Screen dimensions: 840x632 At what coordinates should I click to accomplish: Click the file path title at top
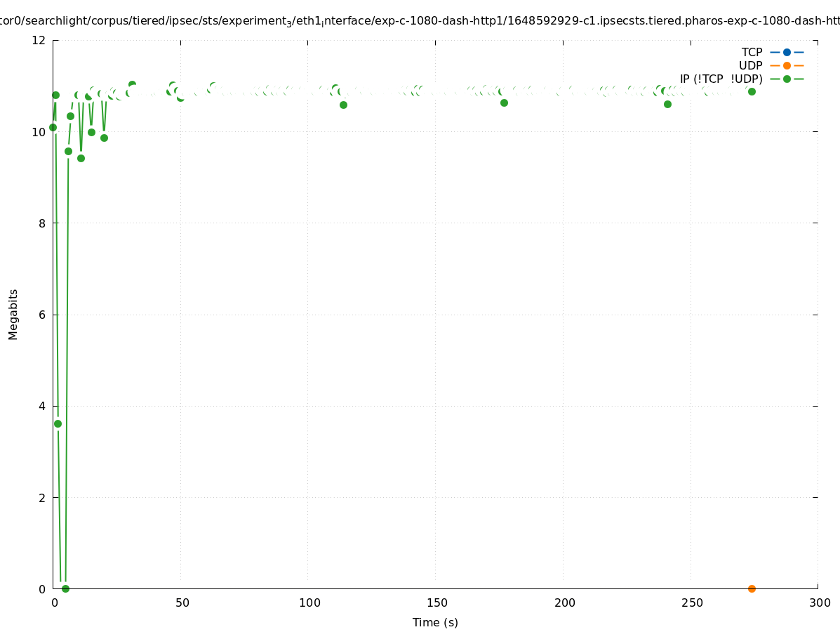420,21
